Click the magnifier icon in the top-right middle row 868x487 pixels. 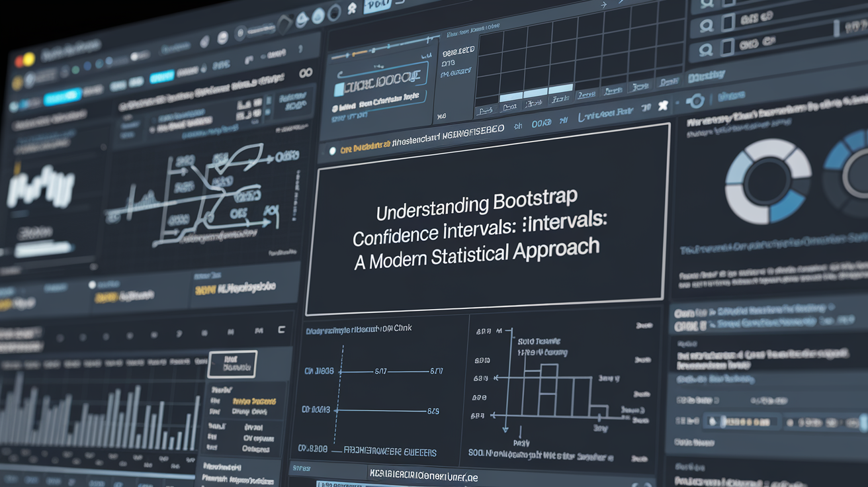tap(707, 26)
